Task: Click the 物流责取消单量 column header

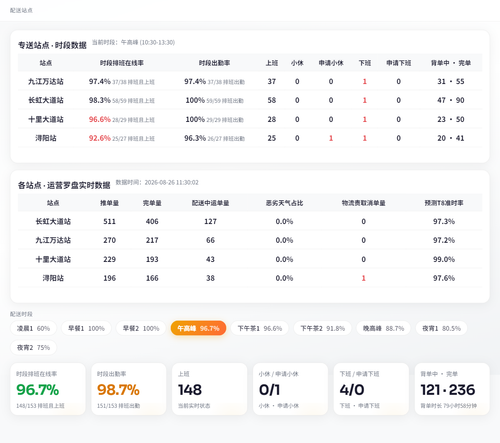Action: click(363, 203)
